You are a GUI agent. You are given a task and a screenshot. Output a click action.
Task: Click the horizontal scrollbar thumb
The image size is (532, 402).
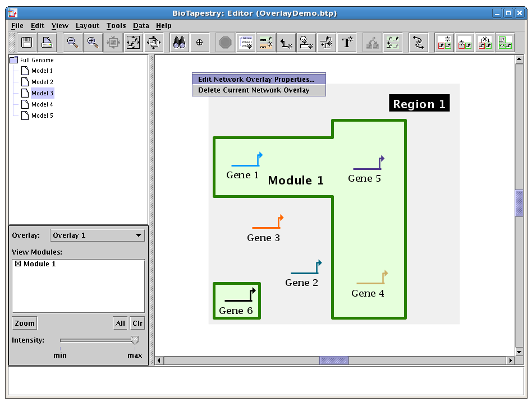(333, 361)
